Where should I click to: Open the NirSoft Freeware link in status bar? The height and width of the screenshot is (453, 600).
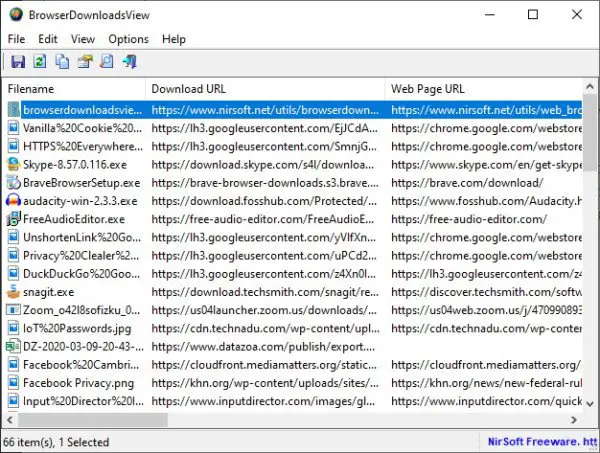click(543, 442)
